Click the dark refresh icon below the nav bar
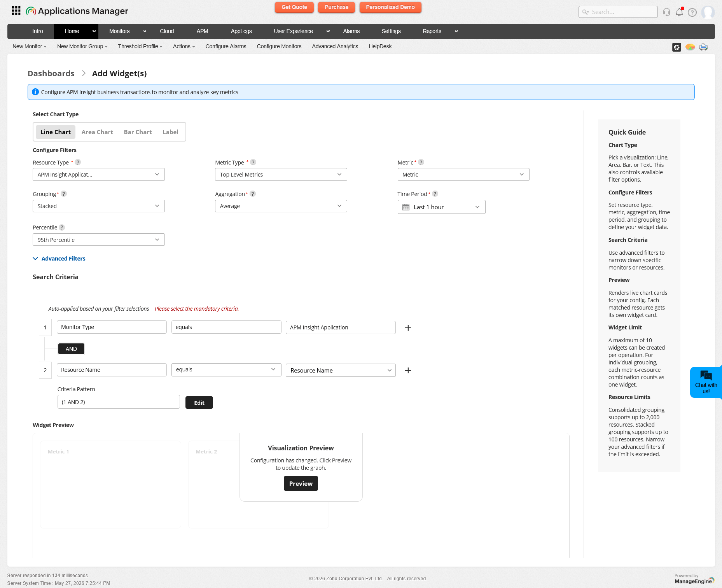 [x=677, y=47]
